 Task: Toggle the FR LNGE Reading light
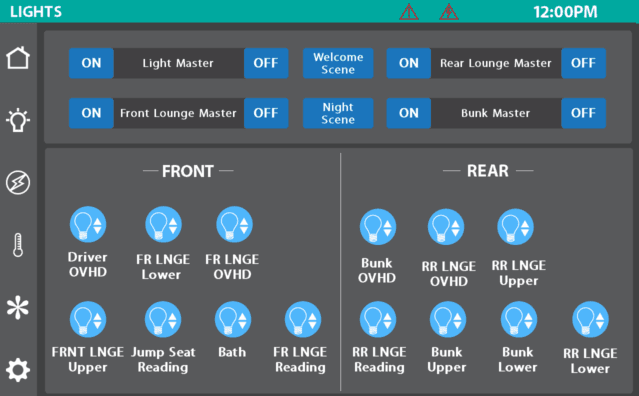pos(303,319)
